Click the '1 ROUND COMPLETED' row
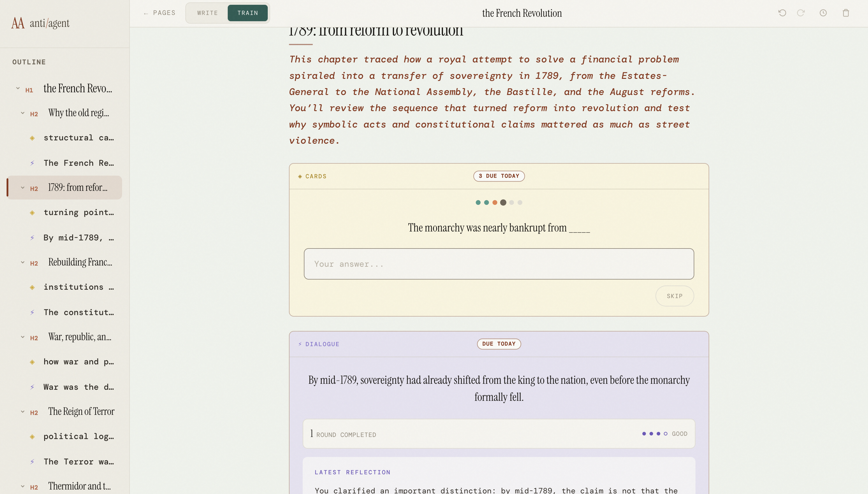The image size is (868, 494). tap(499, 434)
